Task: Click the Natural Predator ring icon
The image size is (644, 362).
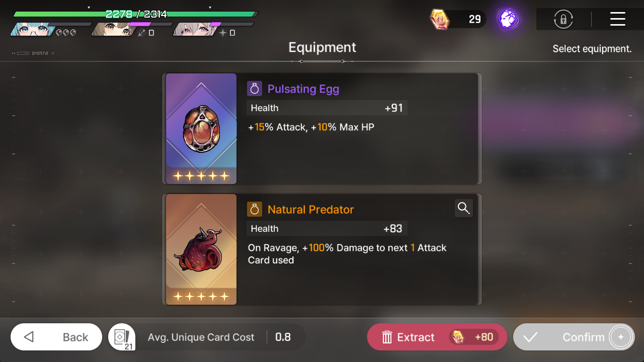Action: pos(255,210)
